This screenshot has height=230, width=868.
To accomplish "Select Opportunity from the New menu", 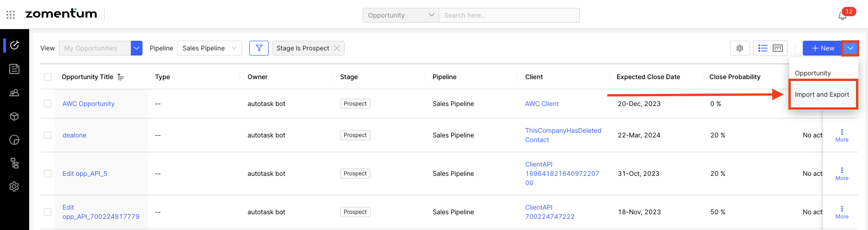I will (812, 73).
